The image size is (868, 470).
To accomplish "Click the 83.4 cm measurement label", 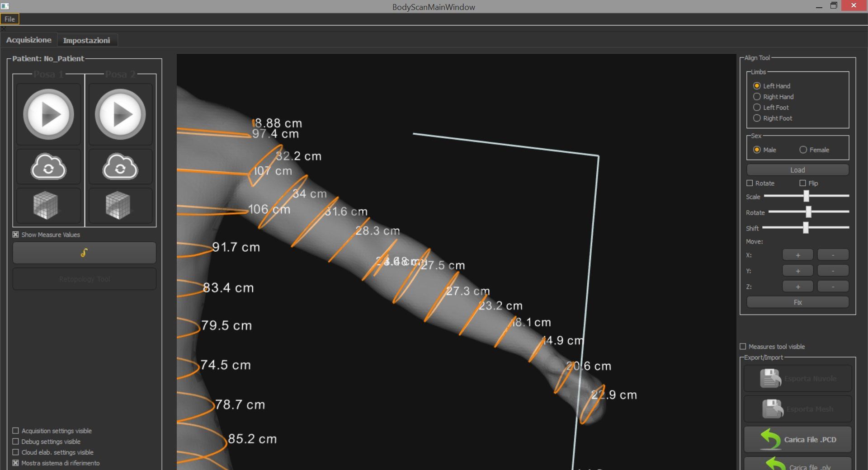I will pos(228,288).
